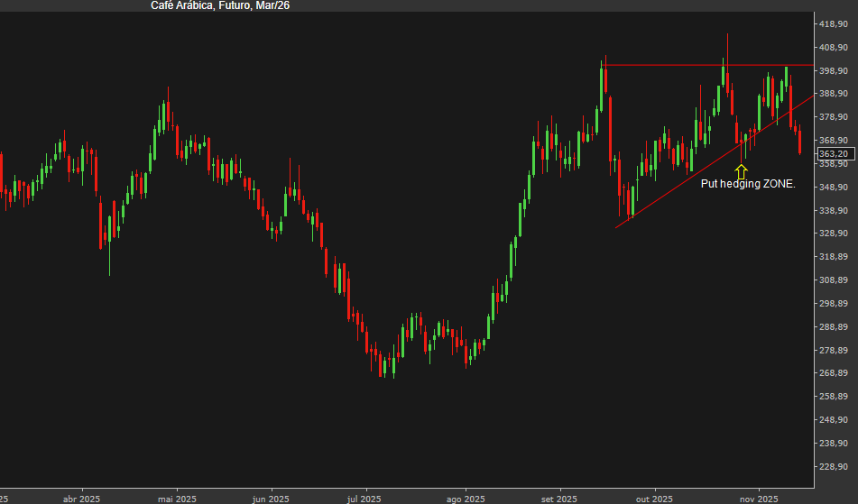Click the set 2025 date axis label
The height and width of the screenshot is (504, 858).
click(558, 499)
